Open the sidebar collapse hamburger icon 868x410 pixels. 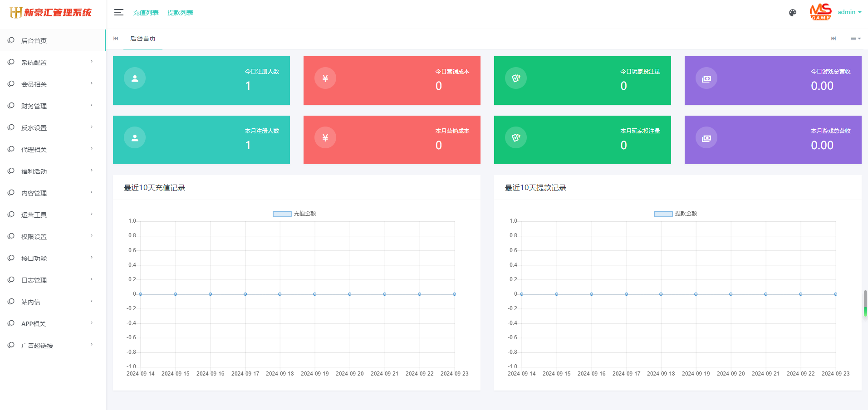(118, 12)
